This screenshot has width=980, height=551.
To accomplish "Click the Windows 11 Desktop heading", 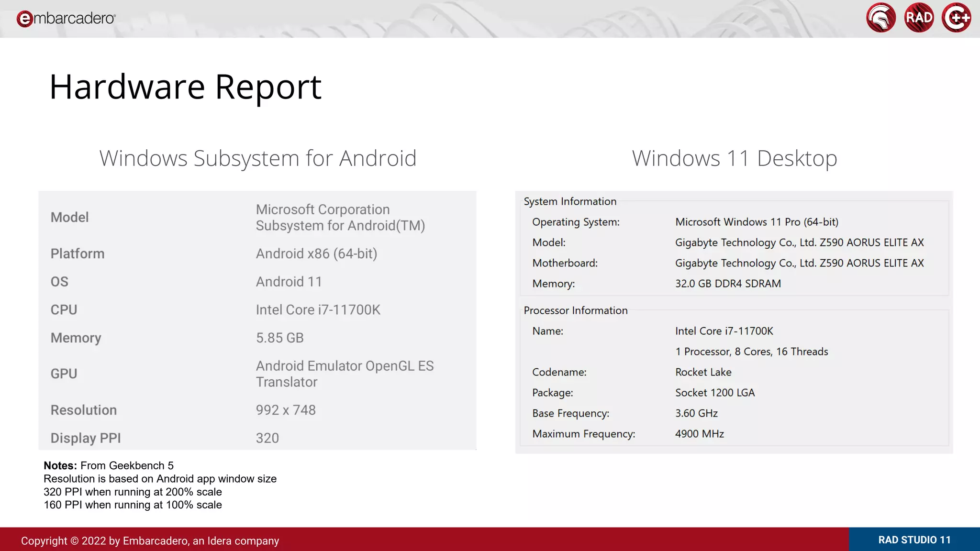I will [735, 158].
